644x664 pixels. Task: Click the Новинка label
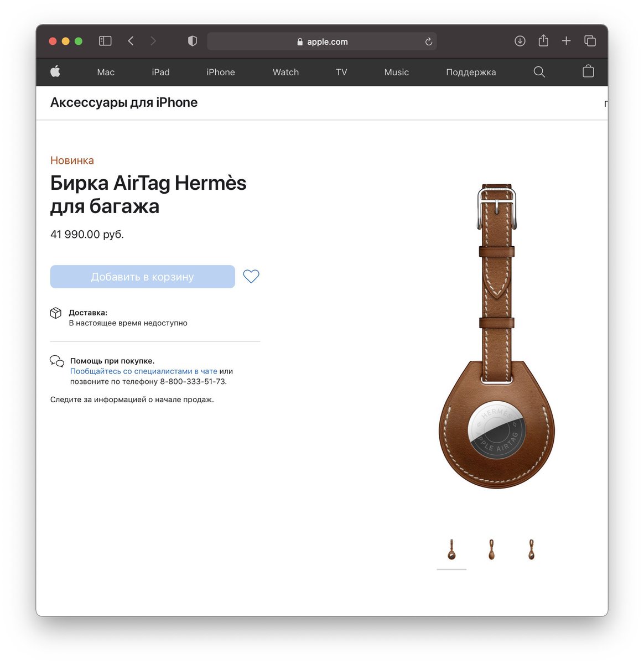pos(72,160)
